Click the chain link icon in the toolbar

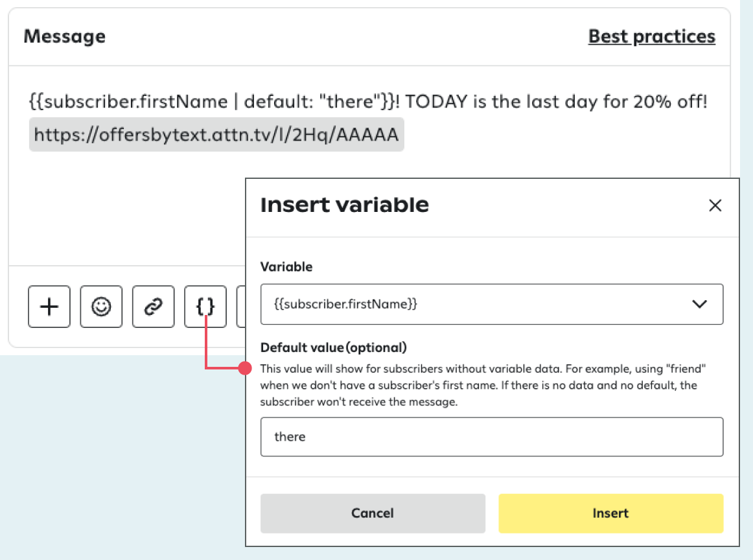[x=153, y=307]
